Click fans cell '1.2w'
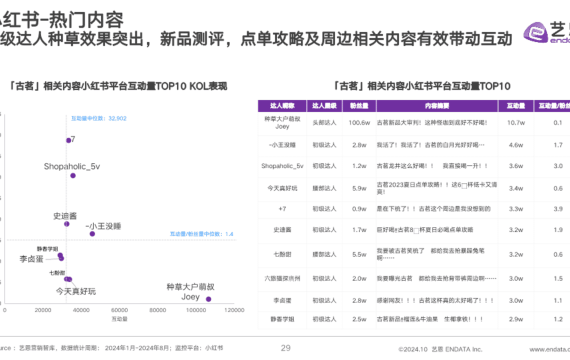 pos(359,166)
